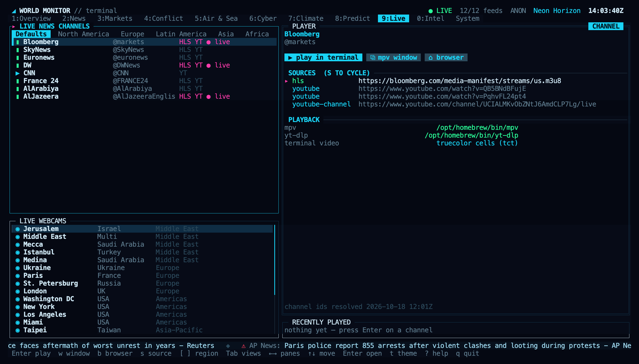Open stream in mpv window
This screenshot has width=639, height=364.
coord(394,57)
